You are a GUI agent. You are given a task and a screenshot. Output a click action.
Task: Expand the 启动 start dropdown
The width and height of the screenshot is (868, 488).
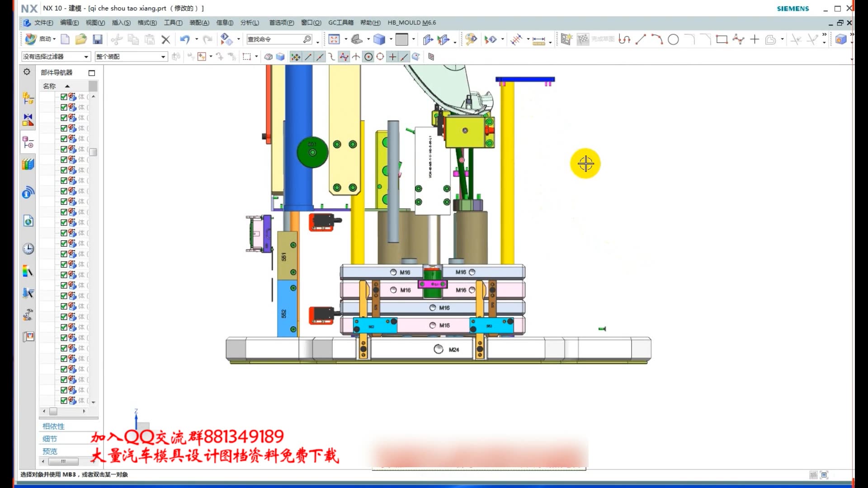tap(47, 39)
